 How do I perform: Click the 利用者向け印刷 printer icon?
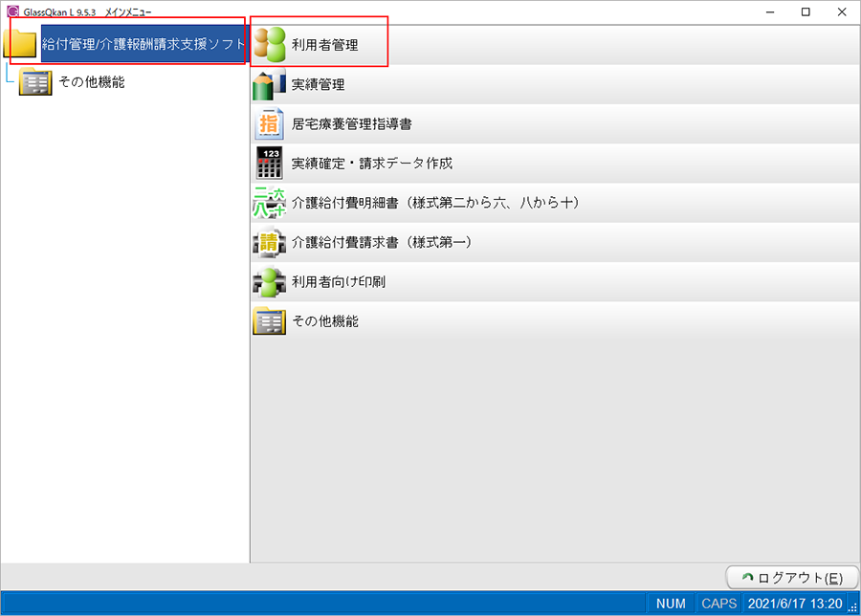[x=270, y=282]
